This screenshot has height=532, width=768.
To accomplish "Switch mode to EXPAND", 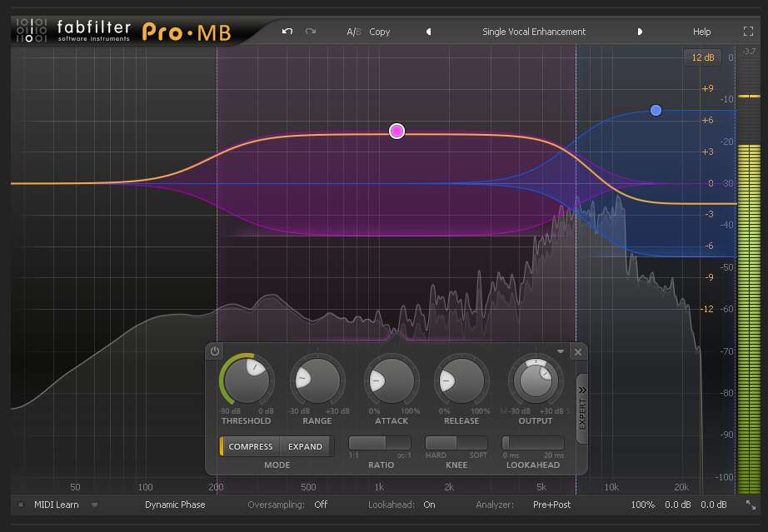I will click(305, 447).
